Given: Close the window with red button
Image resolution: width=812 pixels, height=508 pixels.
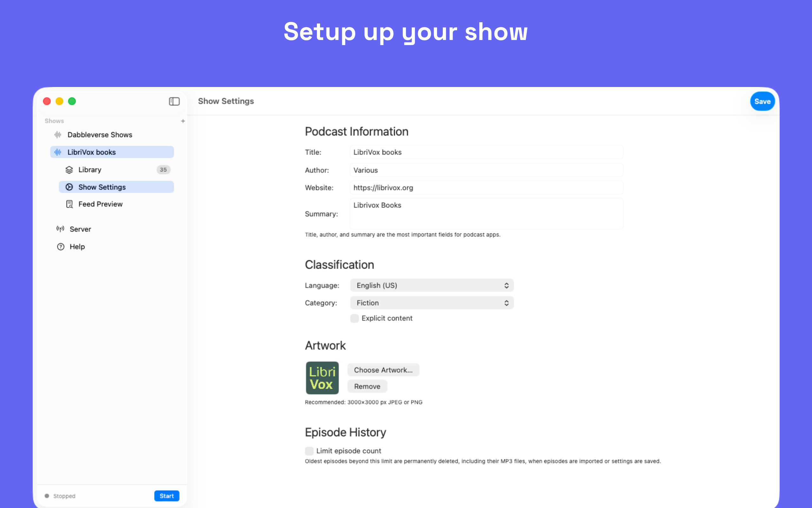Looking at the screenshot, I should coord(47,101).
